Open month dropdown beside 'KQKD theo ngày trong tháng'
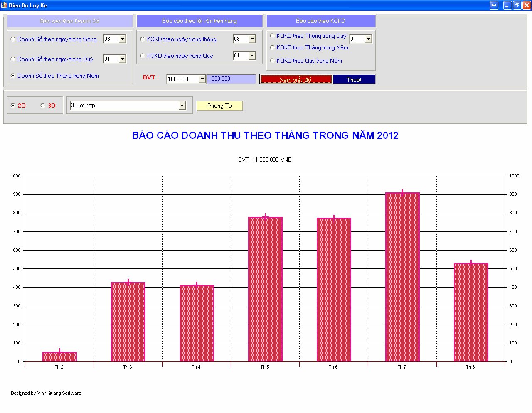 click(x=252, y=39)
